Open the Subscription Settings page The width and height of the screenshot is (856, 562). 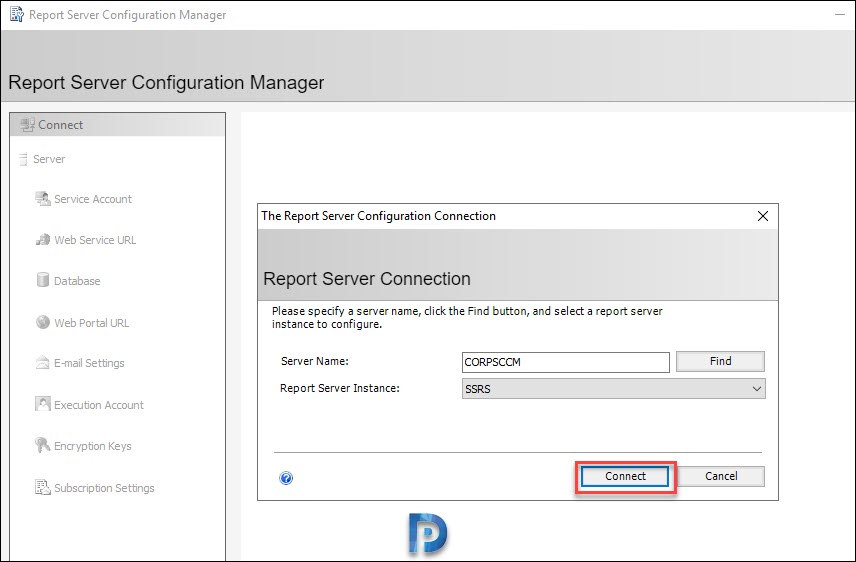click(104, 488)
